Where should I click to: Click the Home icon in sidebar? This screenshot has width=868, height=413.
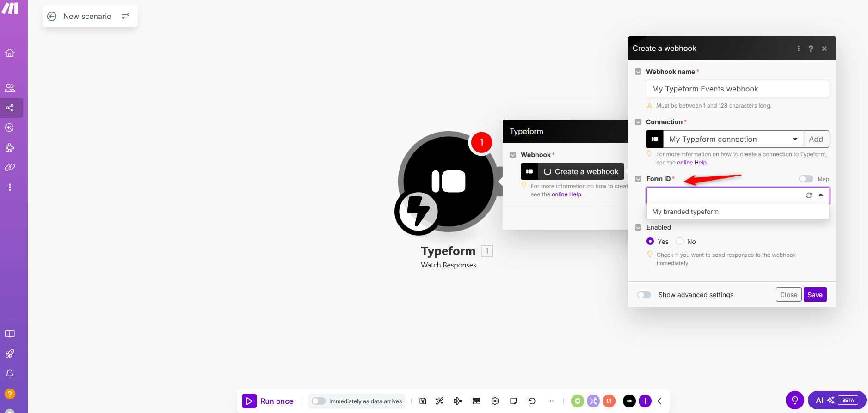(x=10, y=53)
